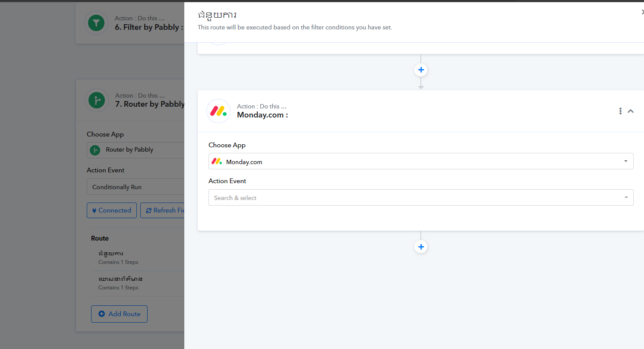Open the Conditionally Run action event dropdown
644x349 pixels.
click(x=136, y=187)
